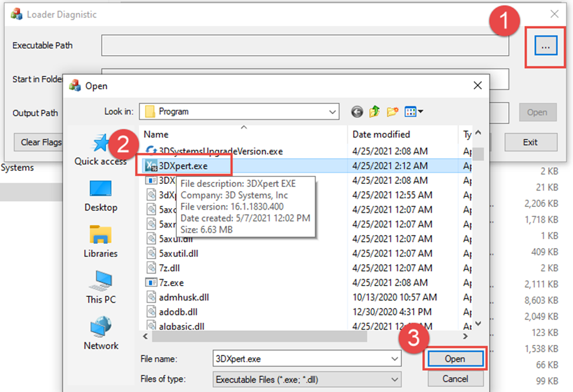
Task: Select the adodb.dll file
Action: (178, 311)
